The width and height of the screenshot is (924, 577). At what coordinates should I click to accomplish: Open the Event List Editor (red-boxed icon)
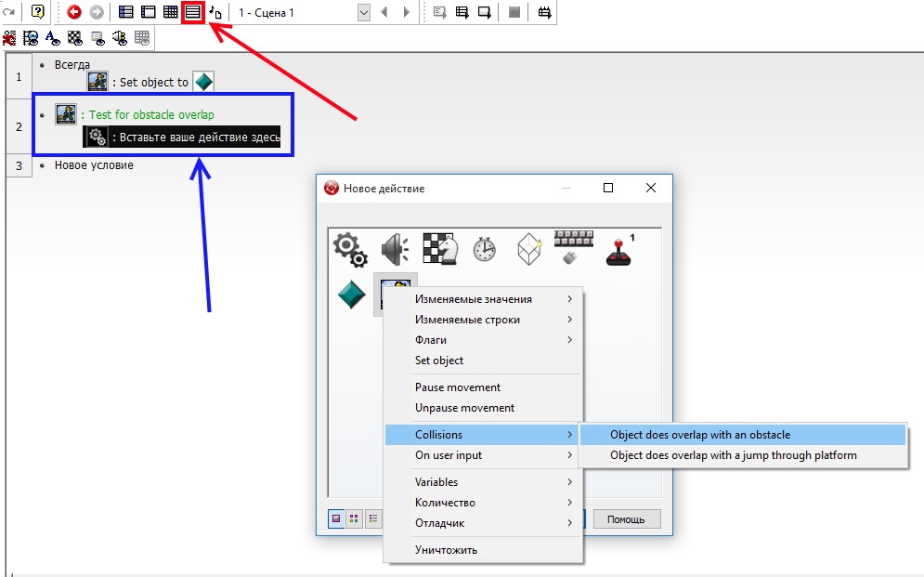click(x=193, y=12)
